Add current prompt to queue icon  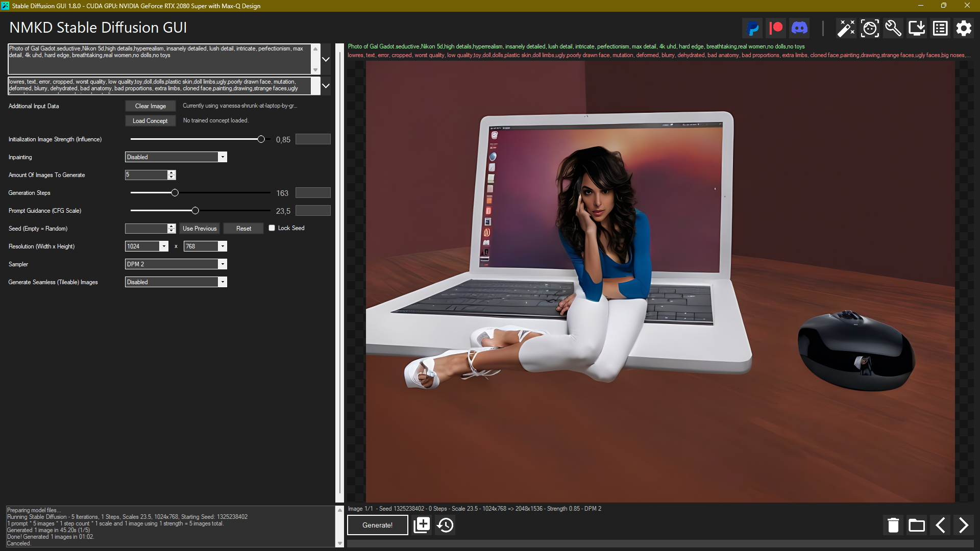click(x=422, y=525)
